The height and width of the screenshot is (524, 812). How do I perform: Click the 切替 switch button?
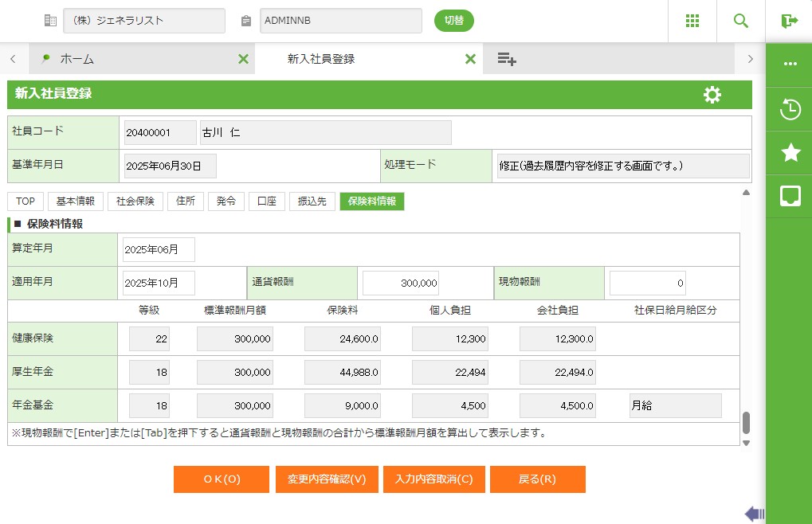click(x=453, y=21)
